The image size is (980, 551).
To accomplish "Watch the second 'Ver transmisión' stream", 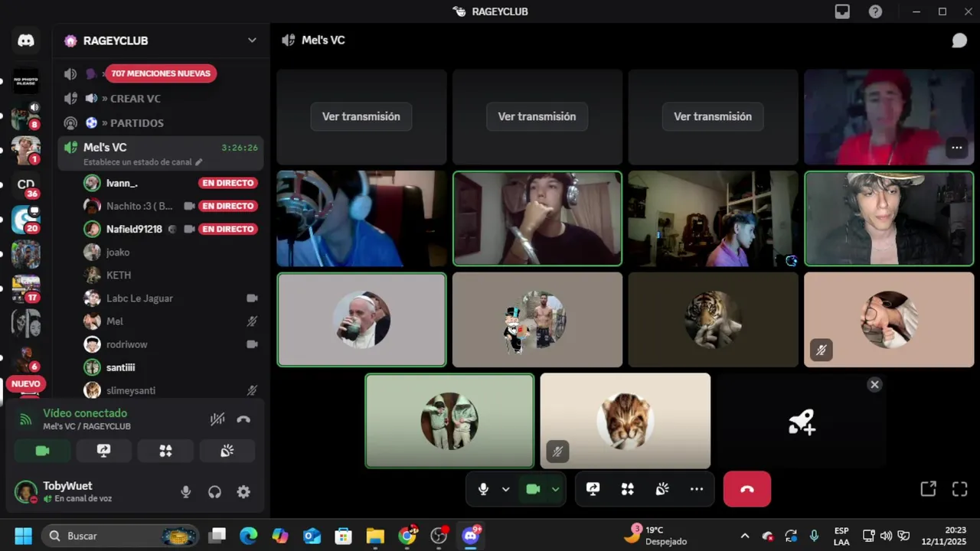I will click(x=537, y=117).
